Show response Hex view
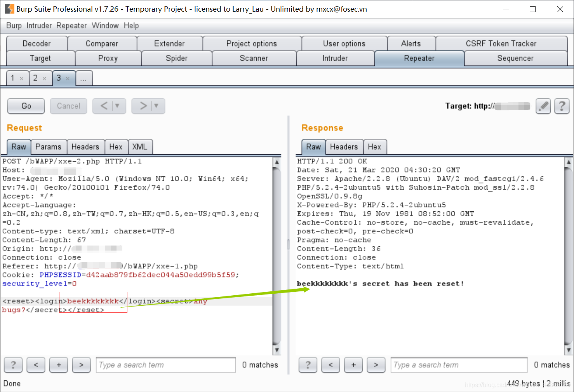Viewport: 574px width, 392px height. pyautogui.click(x=374, y=147)
